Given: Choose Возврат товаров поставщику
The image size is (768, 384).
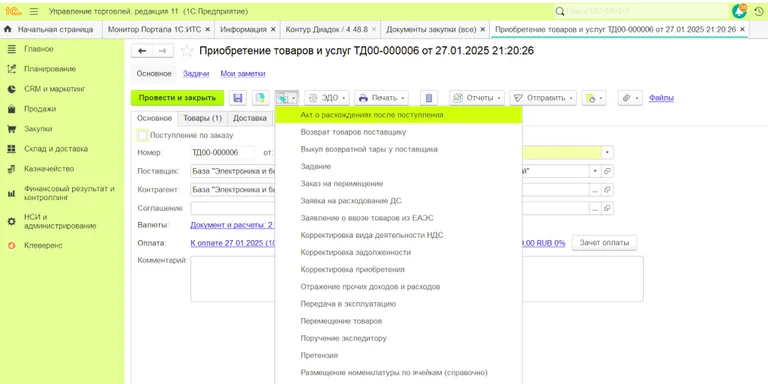Looking at the screenshot, I should pyautogui.click(x=399, y=132).
